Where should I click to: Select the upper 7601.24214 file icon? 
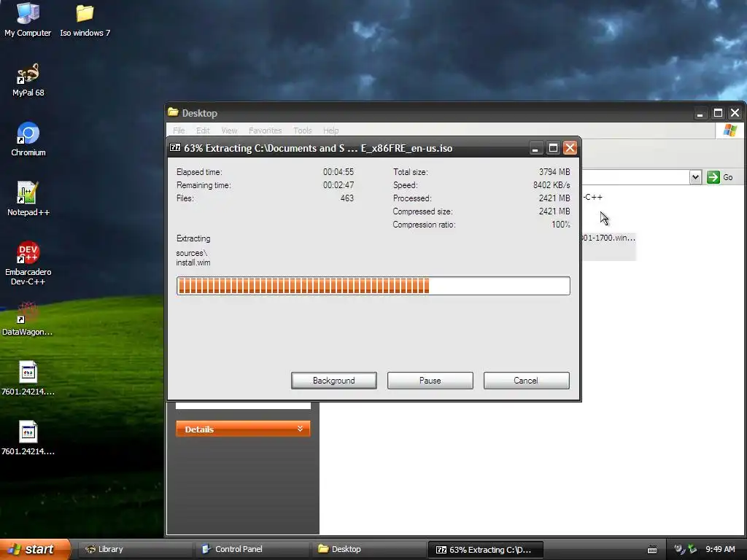28,378
